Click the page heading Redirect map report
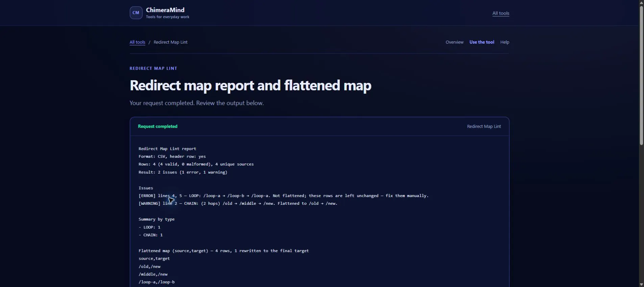The image size is (644, 287). click(251, 85)
